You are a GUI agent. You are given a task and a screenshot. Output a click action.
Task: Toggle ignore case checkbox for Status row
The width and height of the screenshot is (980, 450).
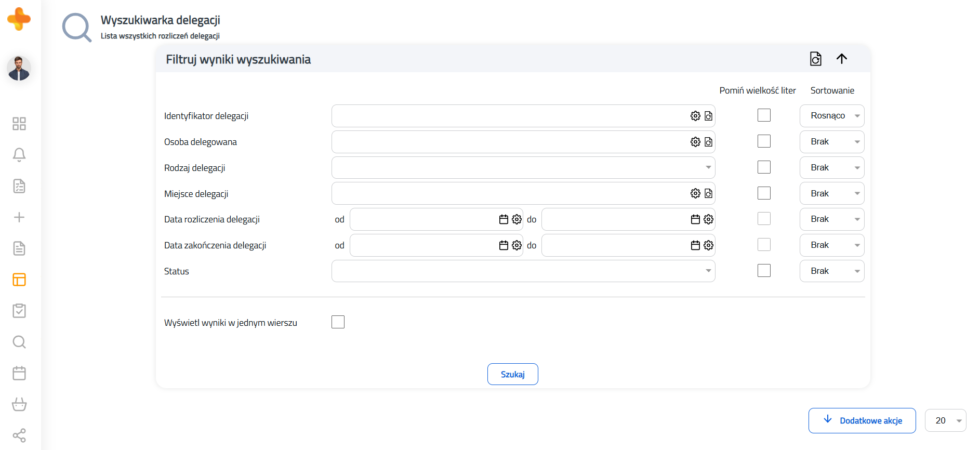(x=764, y=271)
